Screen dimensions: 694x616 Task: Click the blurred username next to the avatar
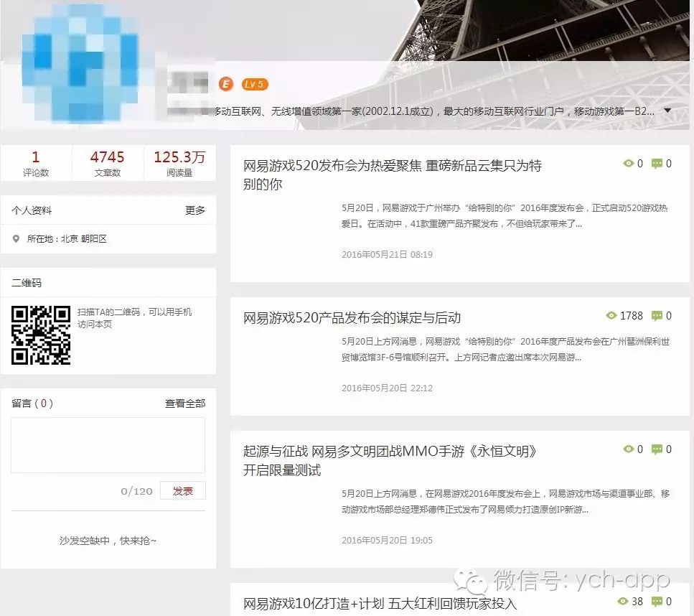(187, 83)
